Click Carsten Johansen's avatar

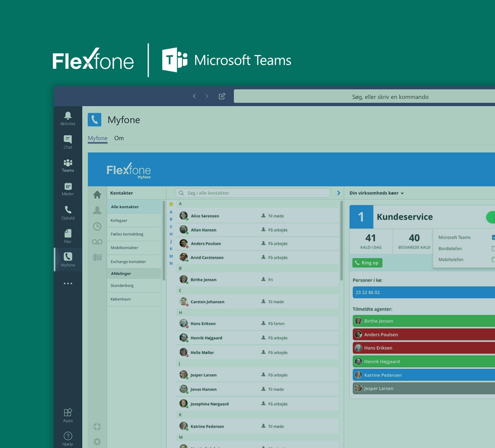tap(184, 301)
